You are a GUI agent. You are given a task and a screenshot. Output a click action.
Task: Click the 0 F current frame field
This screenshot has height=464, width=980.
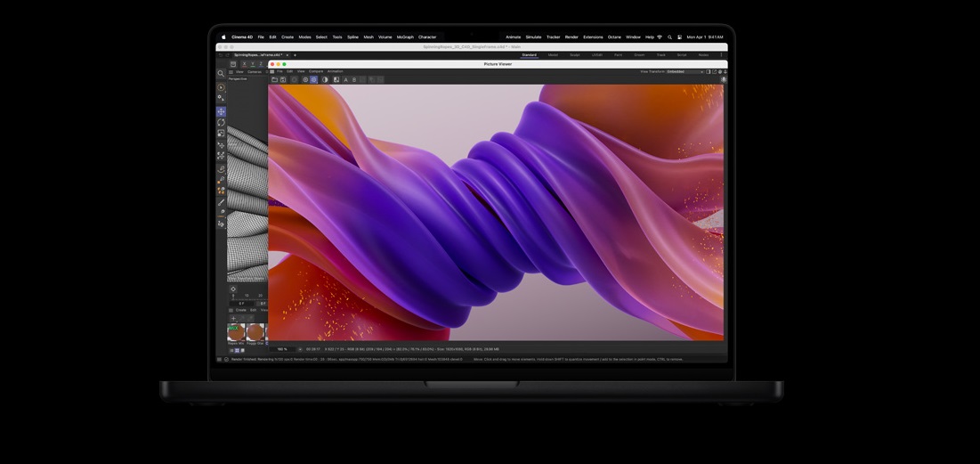click(241, 304)
